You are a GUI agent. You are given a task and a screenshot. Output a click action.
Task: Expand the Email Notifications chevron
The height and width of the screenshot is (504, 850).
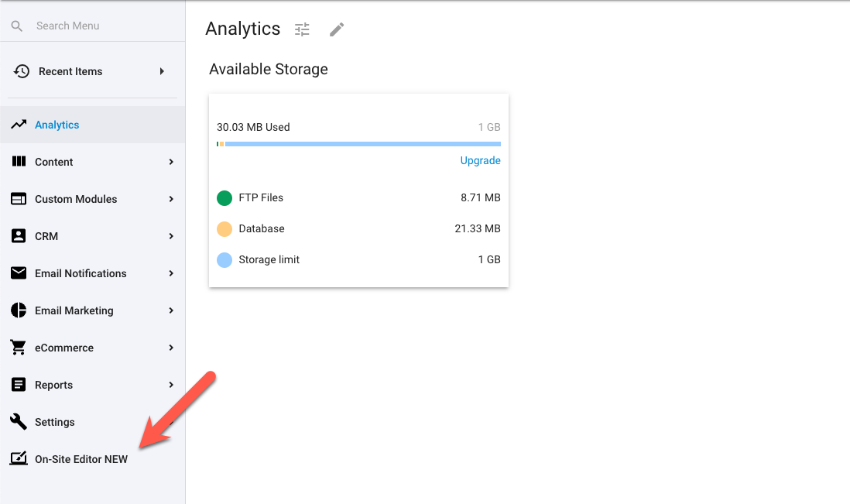[x=171, y=273]
